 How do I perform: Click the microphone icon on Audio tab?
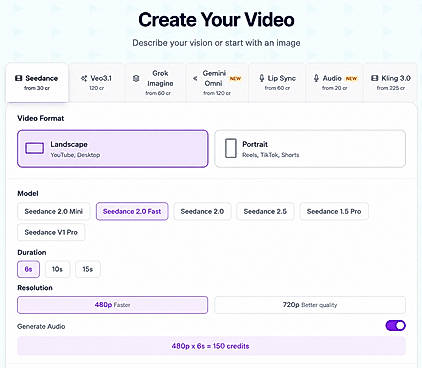316,78
